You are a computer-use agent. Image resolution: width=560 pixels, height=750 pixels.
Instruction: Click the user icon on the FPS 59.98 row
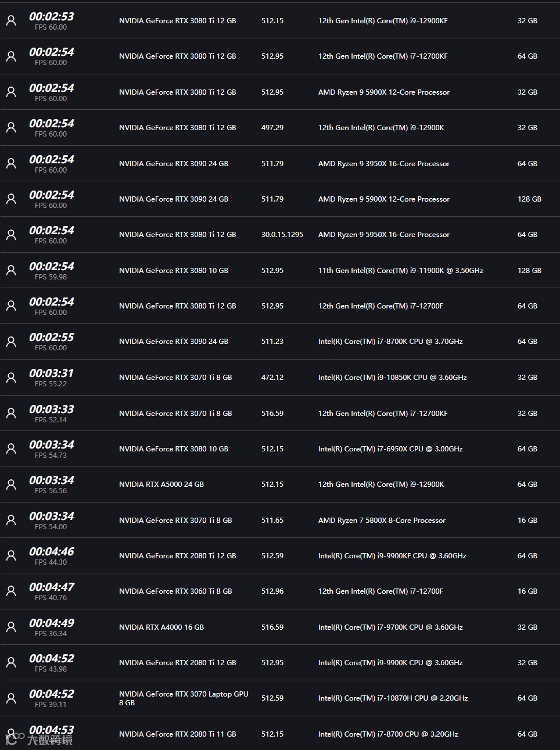(x=11, y=271)
